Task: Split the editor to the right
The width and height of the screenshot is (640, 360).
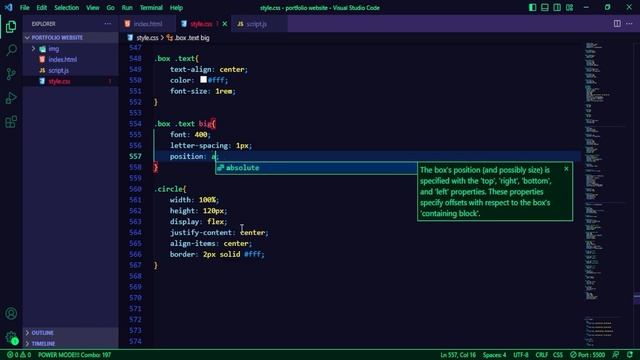Action: (x=617, y=24)
